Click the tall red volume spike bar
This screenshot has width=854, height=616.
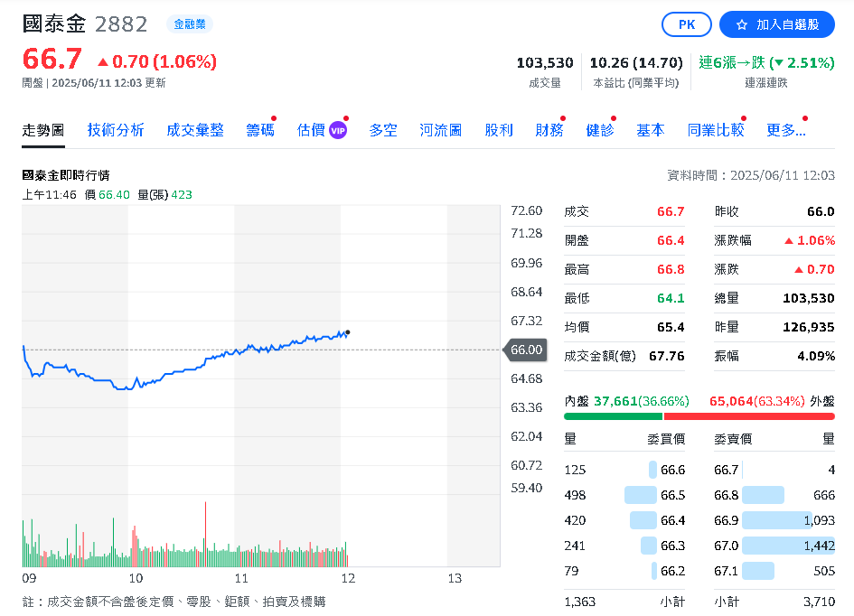click(205, 534)
